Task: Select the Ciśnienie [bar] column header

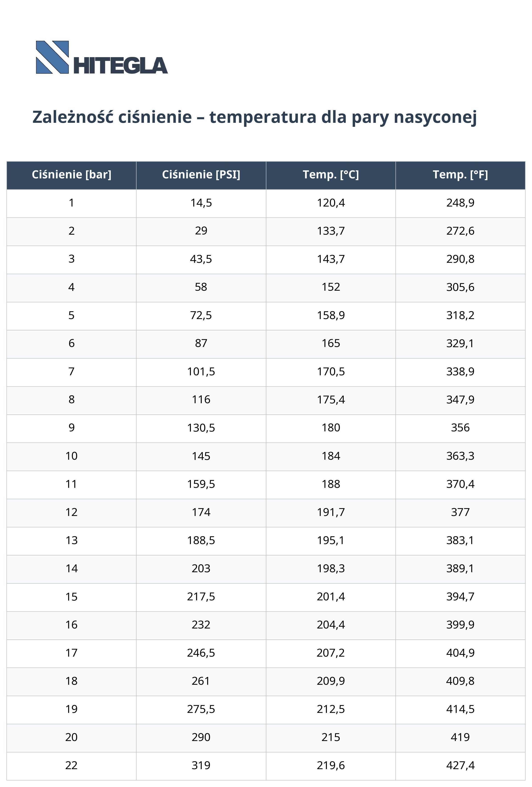Action: [x=71, y=175]
